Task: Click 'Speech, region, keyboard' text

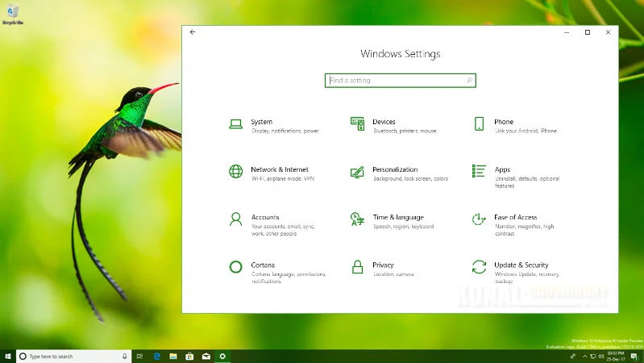Action: 403,226
